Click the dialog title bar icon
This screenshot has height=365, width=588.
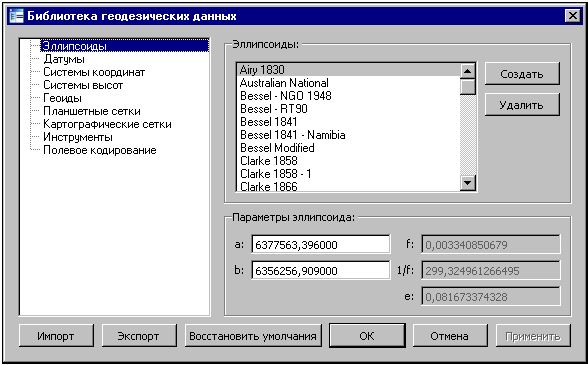(16, 16)
